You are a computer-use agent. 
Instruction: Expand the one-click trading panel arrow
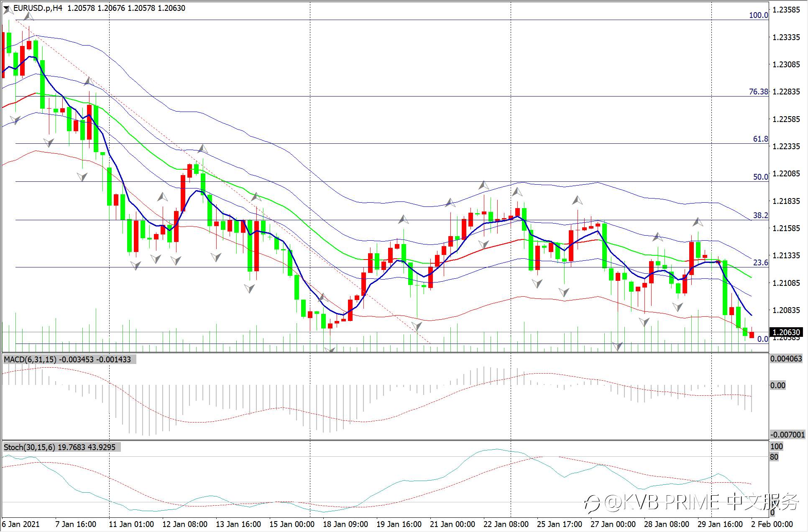click(x=7, y=8)
